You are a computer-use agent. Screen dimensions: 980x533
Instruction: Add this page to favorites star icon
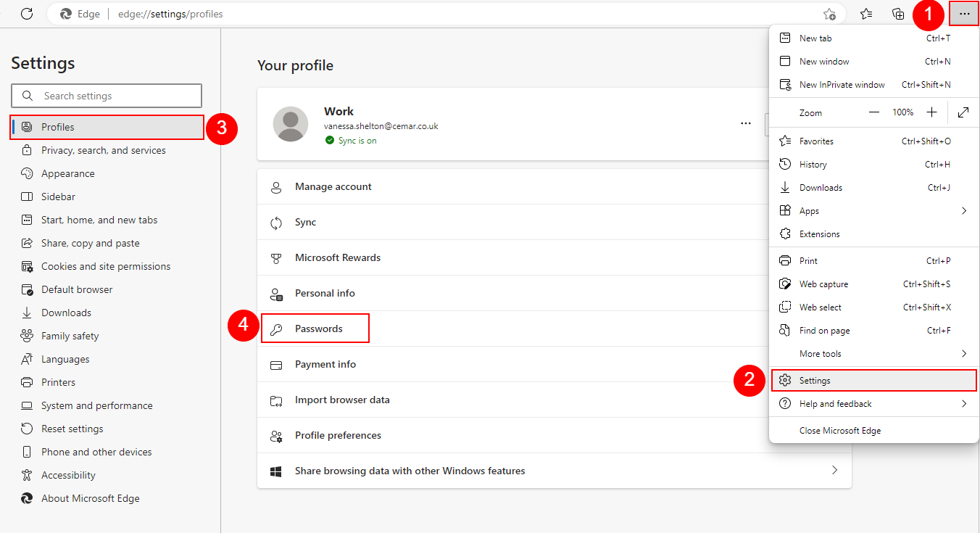pyautogui.click(x=829, y=14)
